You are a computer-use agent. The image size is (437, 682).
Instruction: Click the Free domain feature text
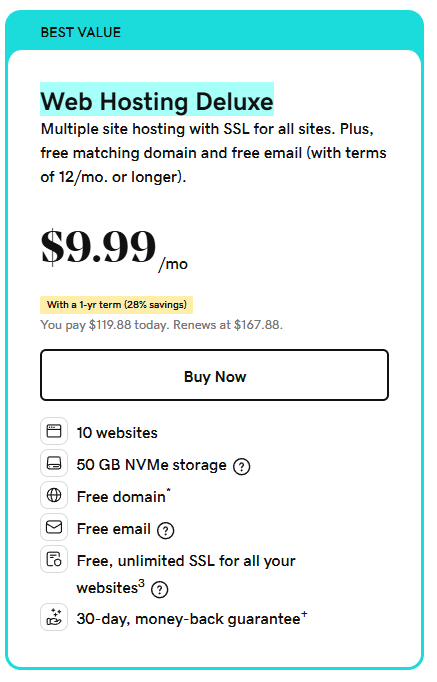coord(123,496)
